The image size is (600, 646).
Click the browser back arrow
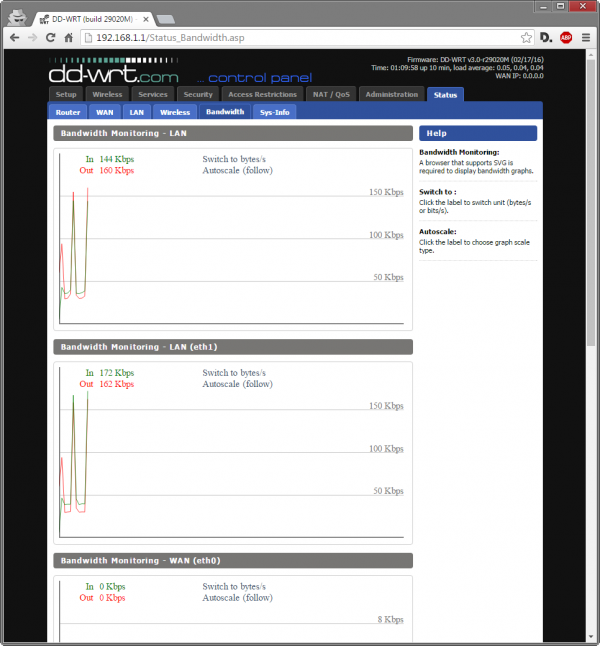tap(15, 37)
